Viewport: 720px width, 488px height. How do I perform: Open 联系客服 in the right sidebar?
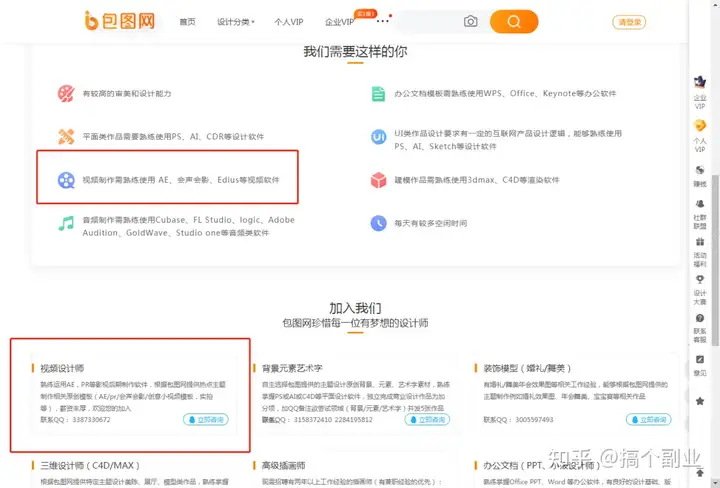pos(700,328)
